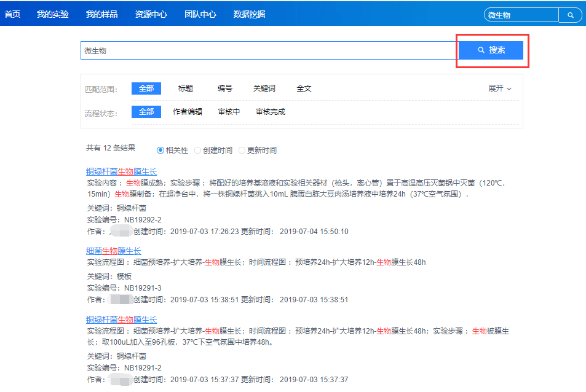Filter match scope by 关键词
Screen dimensions: 586x392
click(x=264, y=88)
